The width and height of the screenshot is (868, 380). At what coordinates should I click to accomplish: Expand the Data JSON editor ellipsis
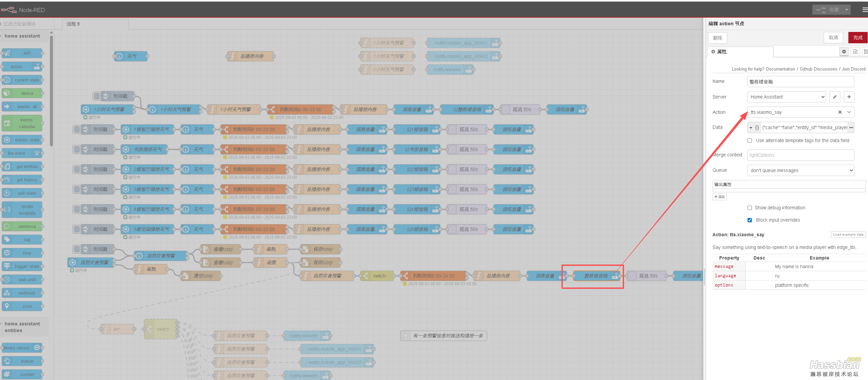coord(851,127)
